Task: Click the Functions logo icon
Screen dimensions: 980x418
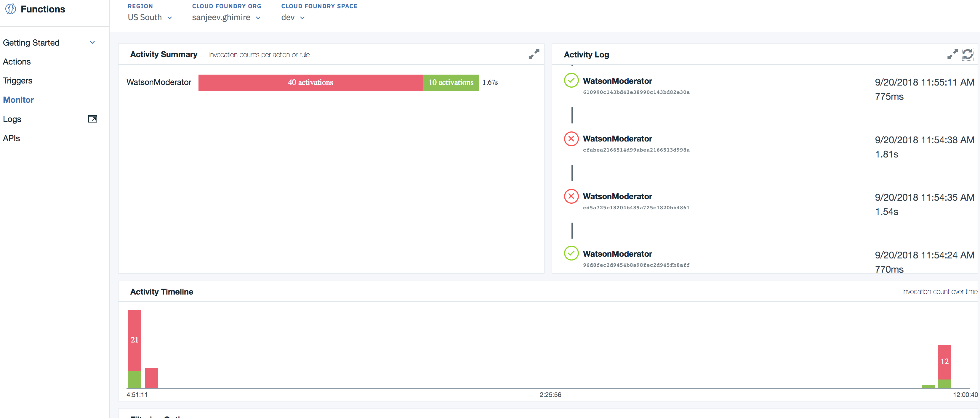Action: point(11,9)
